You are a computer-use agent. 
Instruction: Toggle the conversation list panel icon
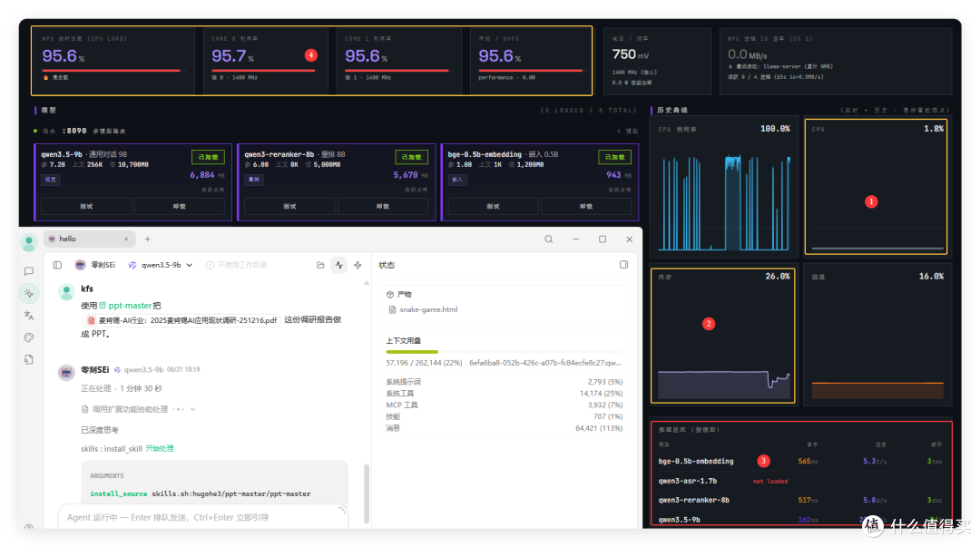coord(57,265)
